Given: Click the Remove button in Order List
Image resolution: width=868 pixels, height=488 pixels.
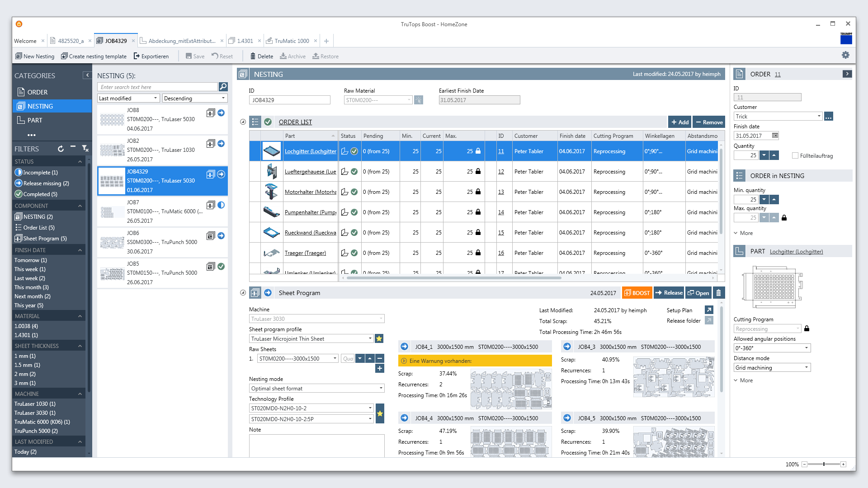Looking at the screenshot, I should (709, 122).
